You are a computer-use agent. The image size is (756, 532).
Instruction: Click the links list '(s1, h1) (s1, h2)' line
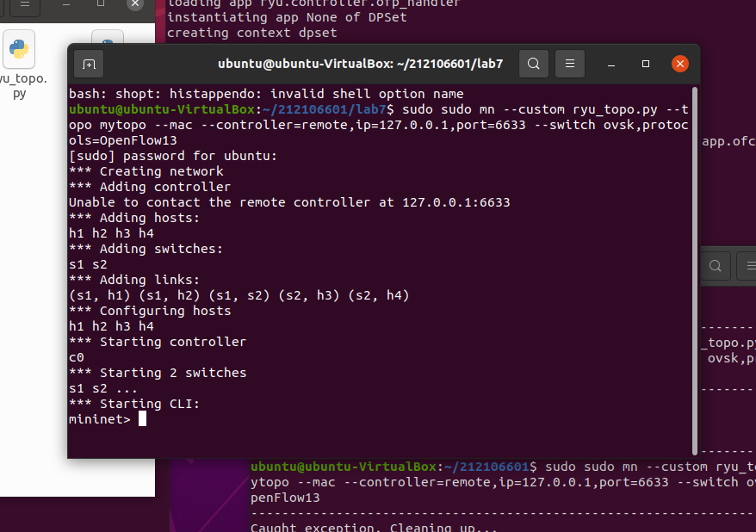click(239, 295)
